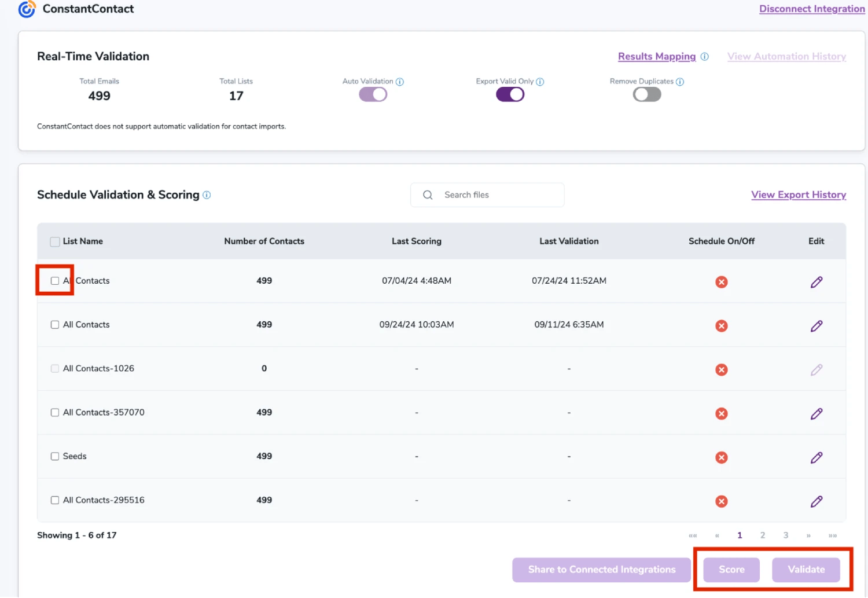Open View Export History

pos(799,195)
